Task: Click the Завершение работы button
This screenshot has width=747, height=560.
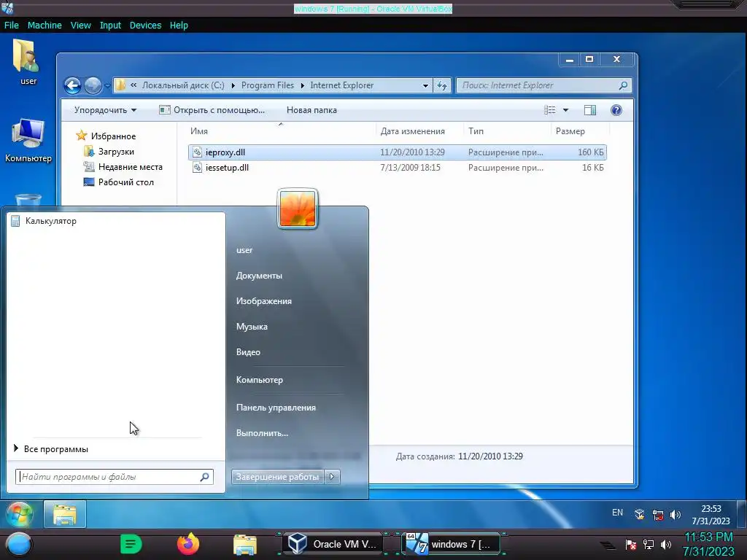Action: point(277,477)
